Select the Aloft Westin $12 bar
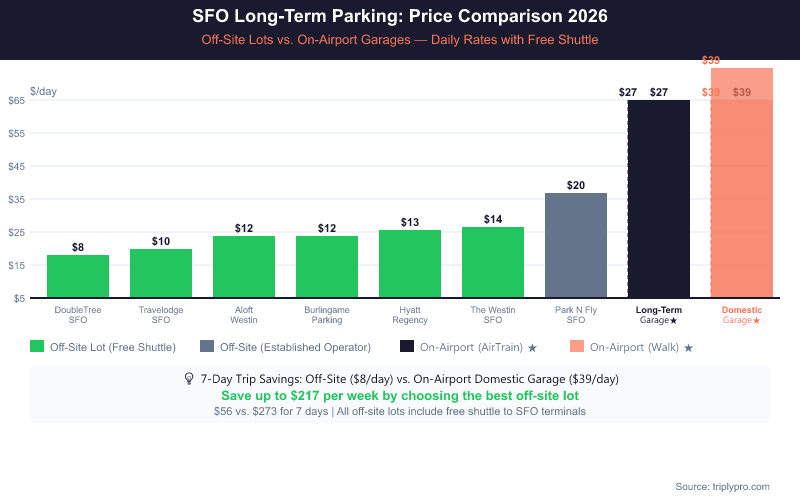 244,267
